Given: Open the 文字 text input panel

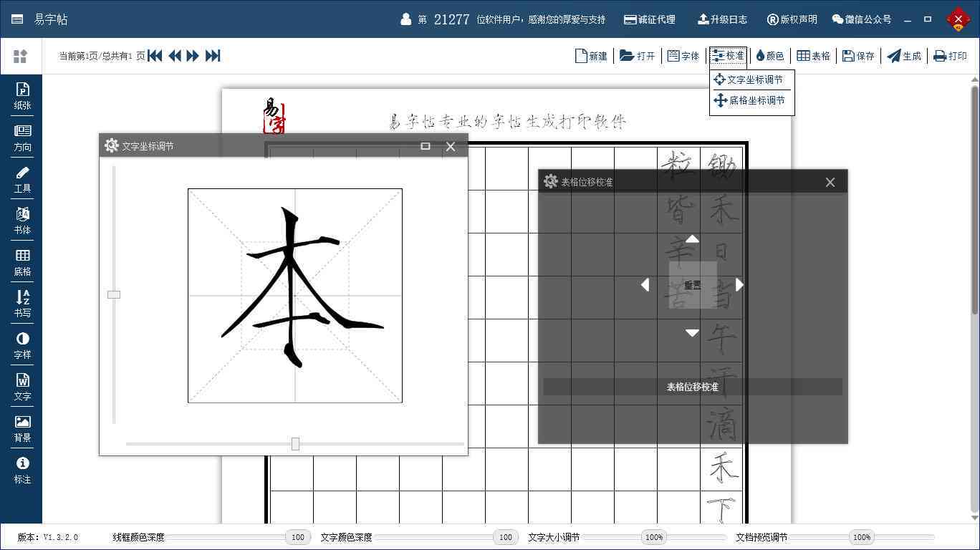Looking at the screenshot, I should point(22,387).
